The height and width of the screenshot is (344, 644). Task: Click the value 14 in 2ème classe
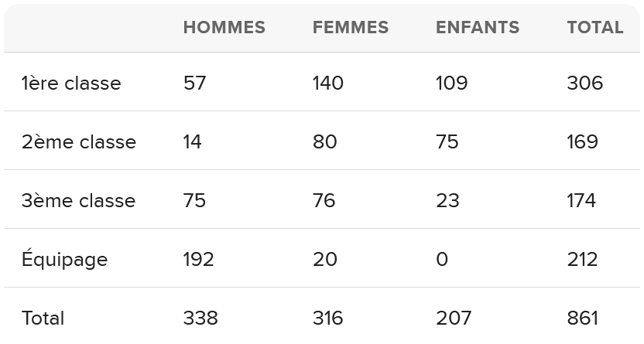192,142
